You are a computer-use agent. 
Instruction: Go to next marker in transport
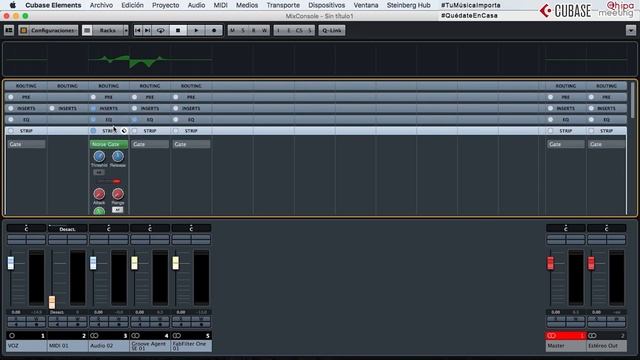coord(147,30)
